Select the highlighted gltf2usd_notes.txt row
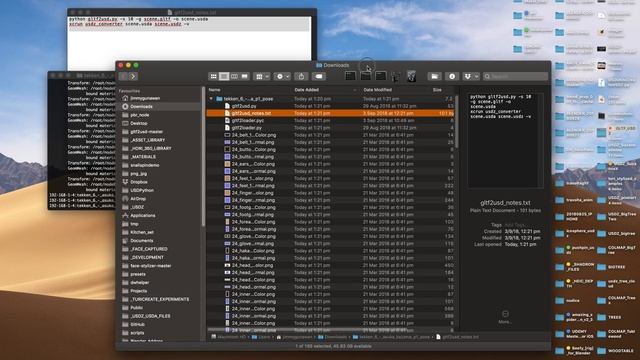Screen dimensions: 640x360 point(330,113)
